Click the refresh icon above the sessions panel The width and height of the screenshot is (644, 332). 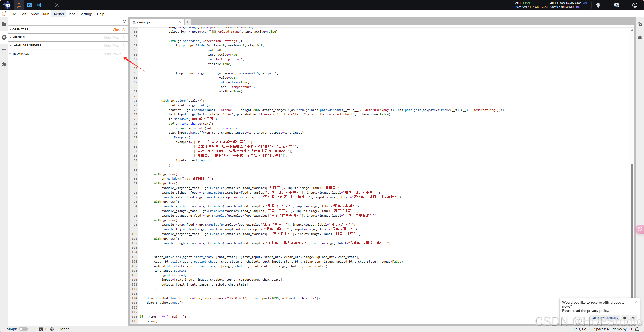pos(124,21)
